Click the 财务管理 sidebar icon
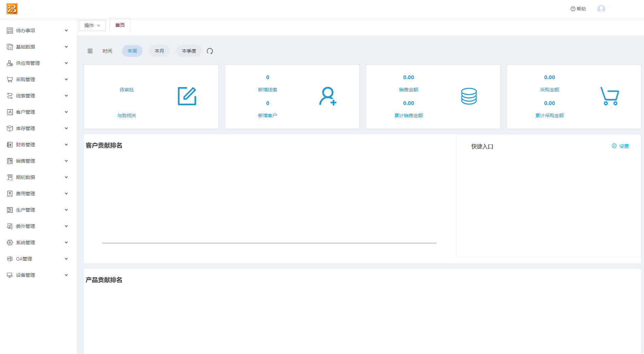Viewport: 644px width, 354px height. [10, 145]
